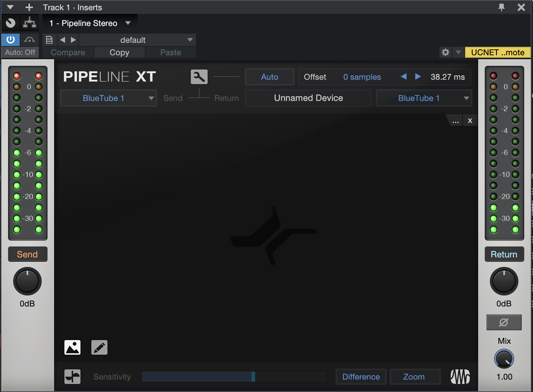
Task: Open the BlueTube 1 return dropdown
Action: point(424,98)
